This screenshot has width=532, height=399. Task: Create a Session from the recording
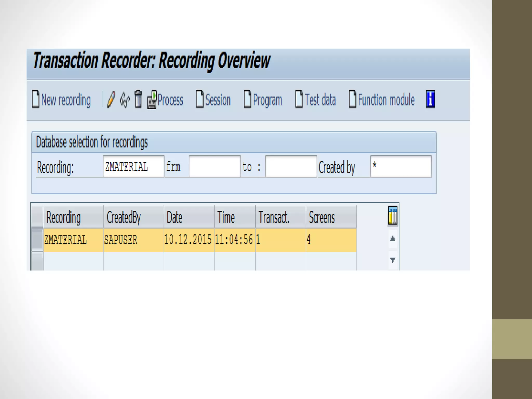pyautogui.click(x=214, y=100)
